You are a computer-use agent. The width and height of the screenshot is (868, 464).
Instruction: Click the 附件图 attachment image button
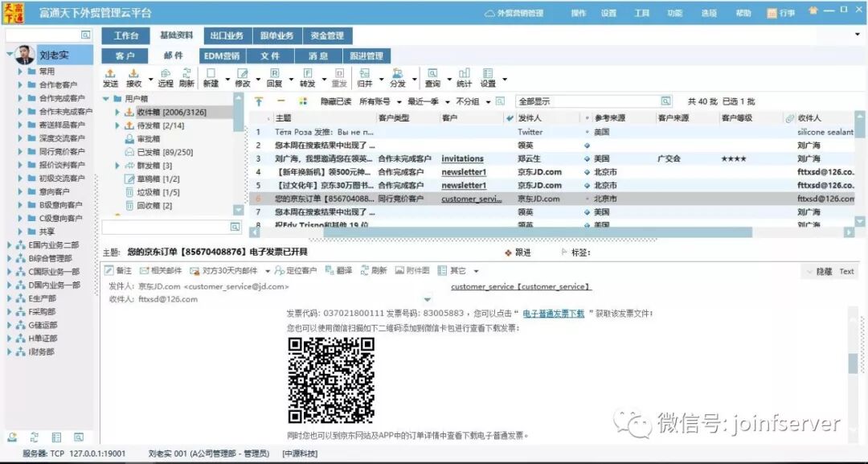pyautogui.click(x=412, y=271)
